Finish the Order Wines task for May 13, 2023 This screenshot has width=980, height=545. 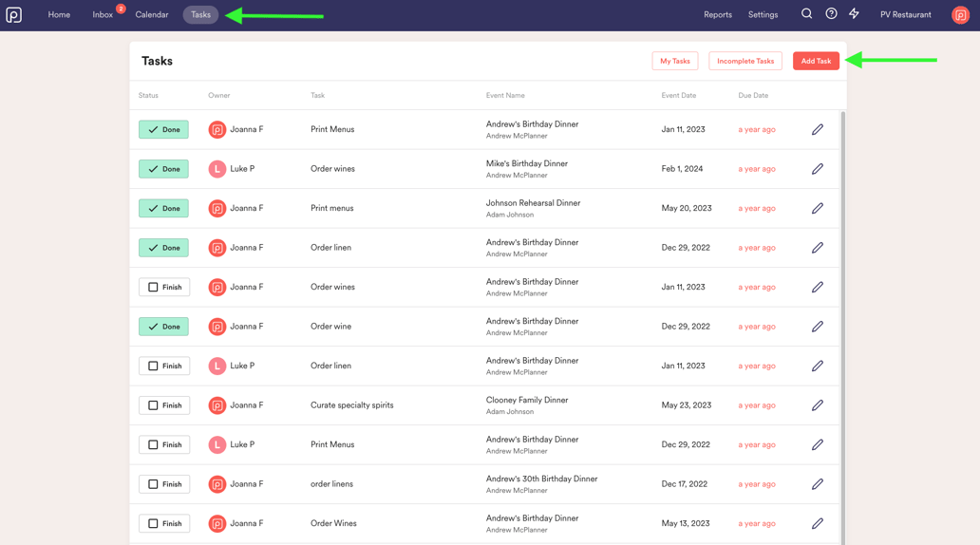coord(164,523)
